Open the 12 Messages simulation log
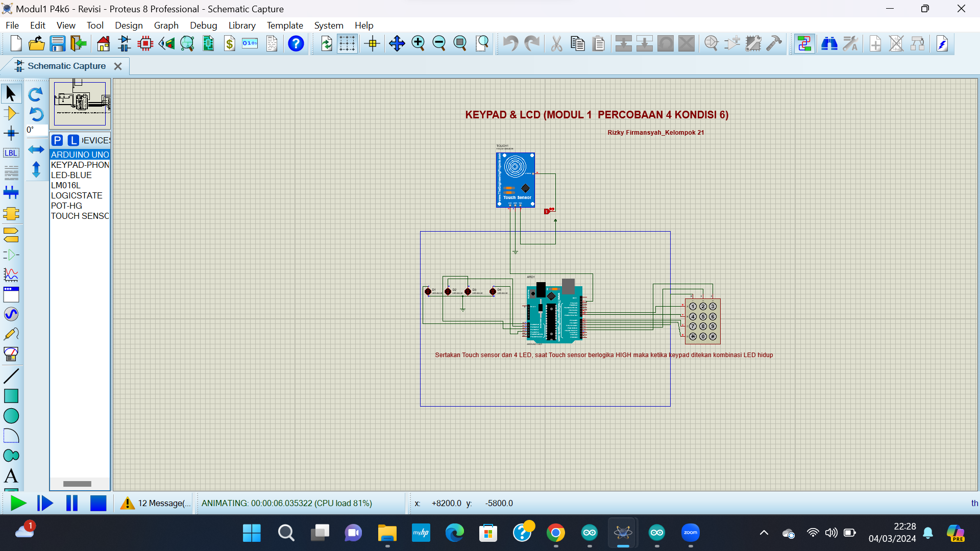980x551 pixels. pyautogui.click(x=156, y=503)
